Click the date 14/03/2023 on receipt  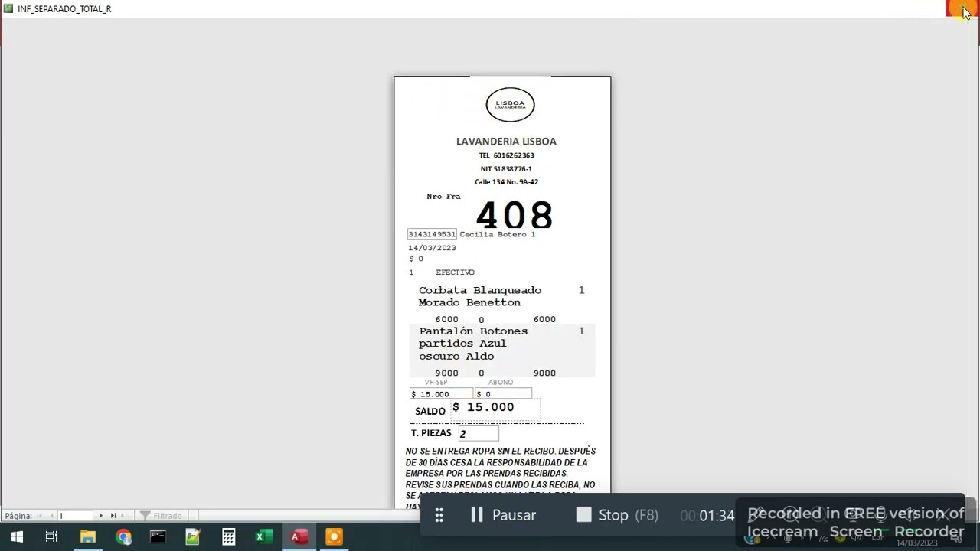coord(432,248)
